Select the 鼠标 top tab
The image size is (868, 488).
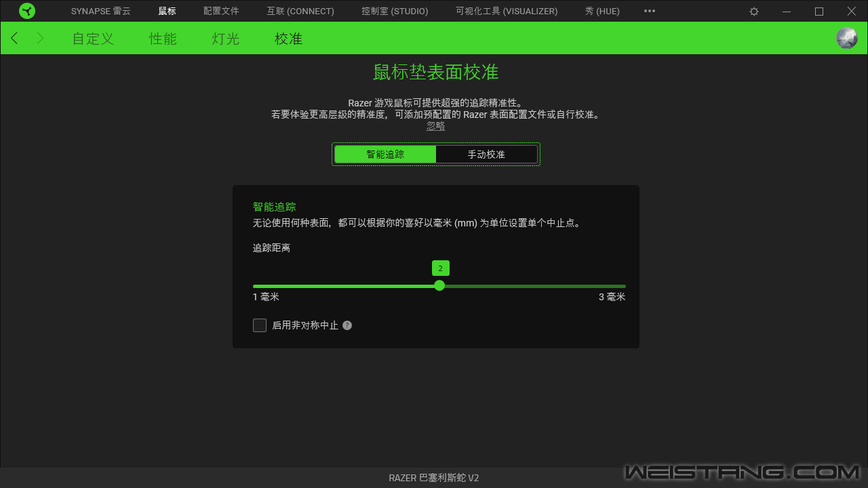click(167, 12)
